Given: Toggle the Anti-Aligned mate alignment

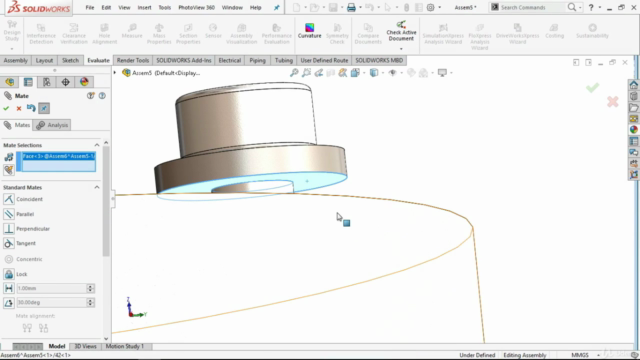Looking at the screenshot, I should pyautogui.click(x=43, y=328).
